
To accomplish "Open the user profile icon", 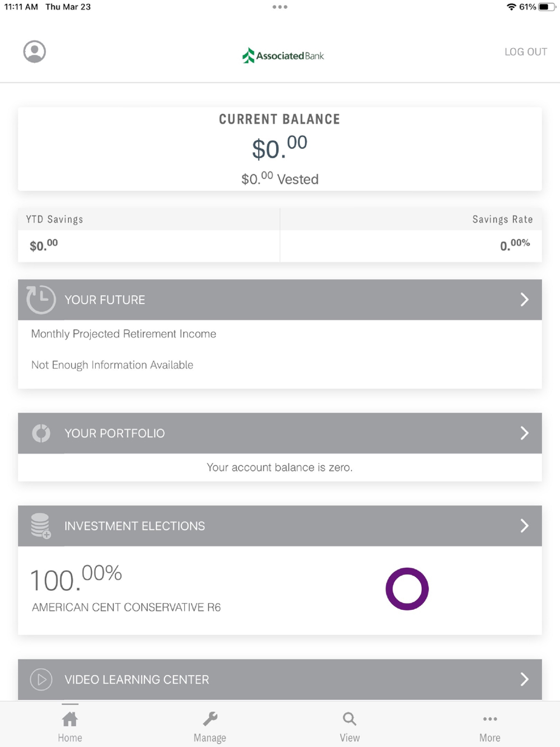I will tap(34, 52).
